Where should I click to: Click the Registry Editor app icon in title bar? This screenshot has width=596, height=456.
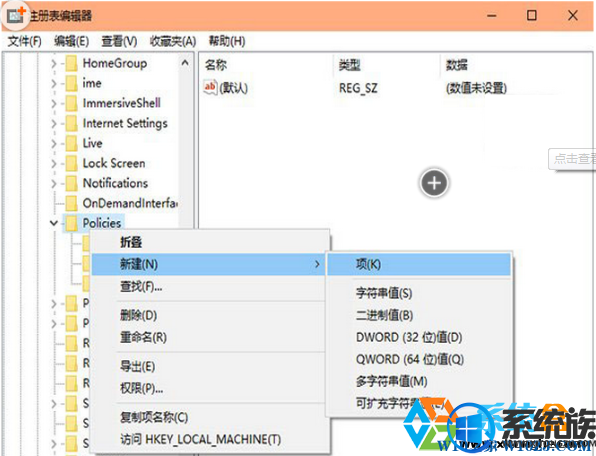click(16, 15)
